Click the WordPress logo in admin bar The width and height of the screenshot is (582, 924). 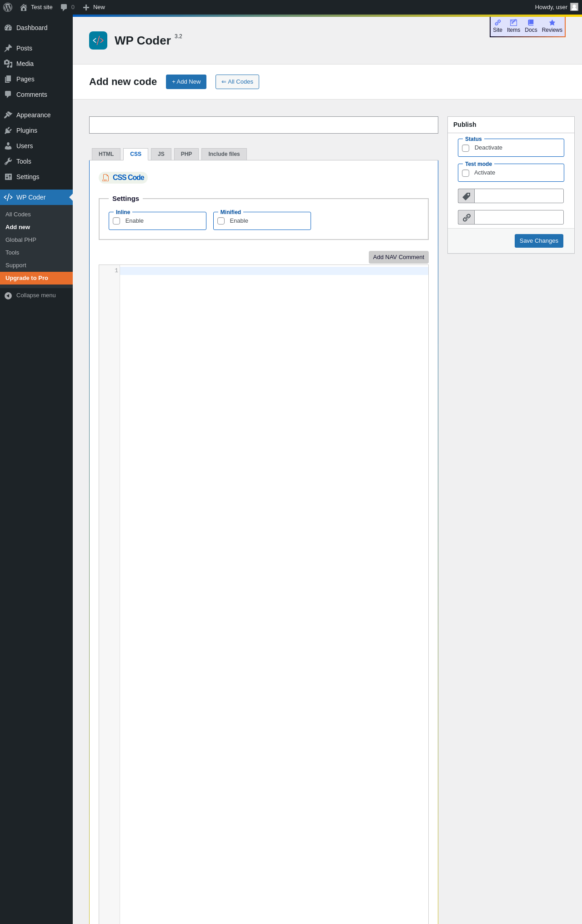(8, 7)
